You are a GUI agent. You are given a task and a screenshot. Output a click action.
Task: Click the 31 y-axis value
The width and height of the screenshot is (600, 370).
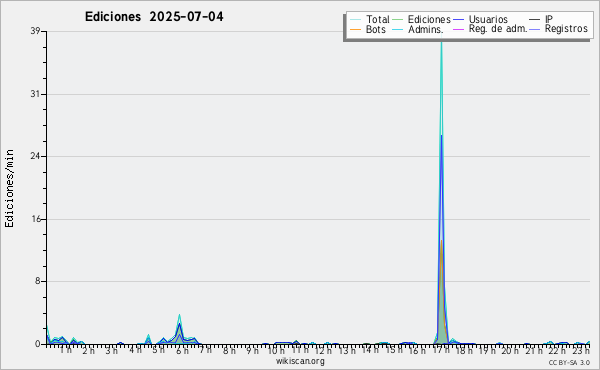[36, 94]
